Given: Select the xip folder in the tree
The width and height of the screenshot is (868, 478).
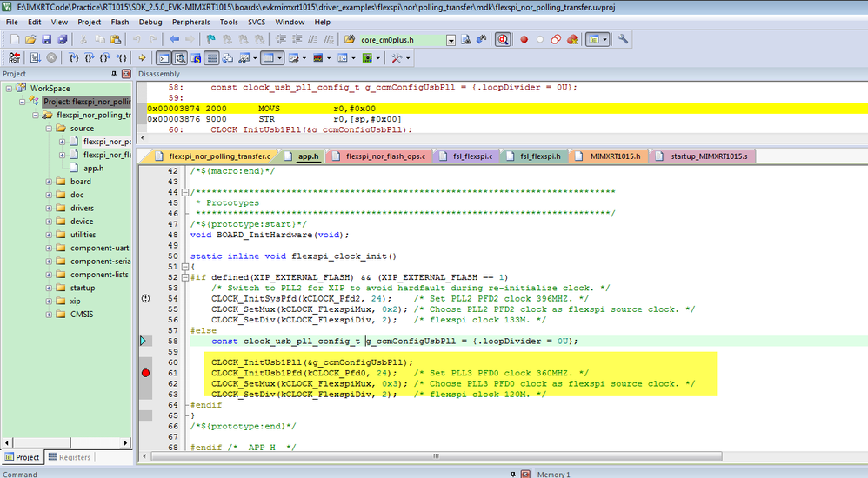Looking at the screenshot, I should pyautogui.click(x=76, y=301).
